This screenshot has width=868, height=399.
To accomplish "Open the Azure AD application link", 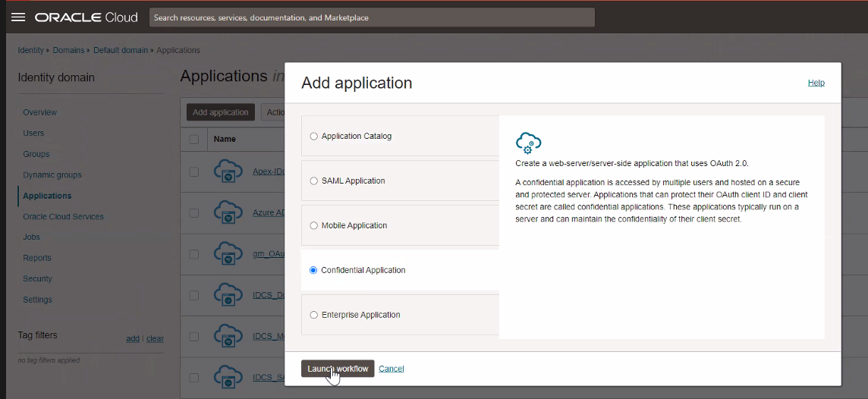I will pos(269,212).
